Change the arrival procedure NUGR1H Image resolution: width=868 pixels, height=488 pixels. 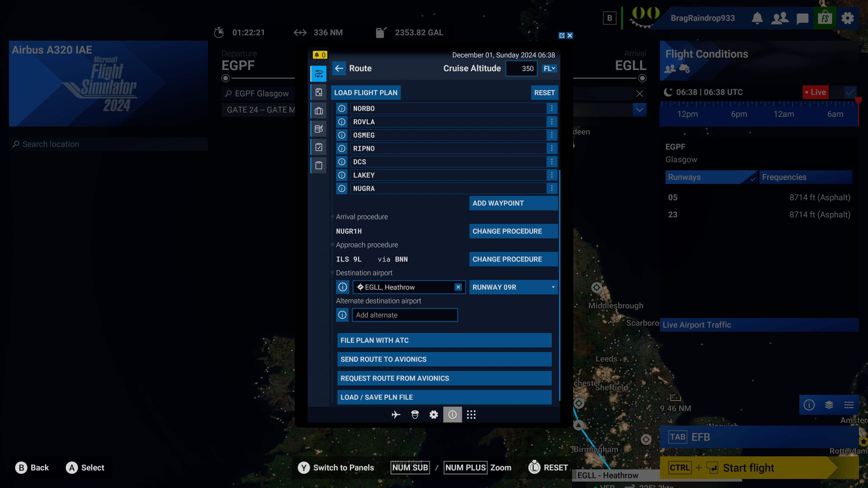(x=513, y=231)
